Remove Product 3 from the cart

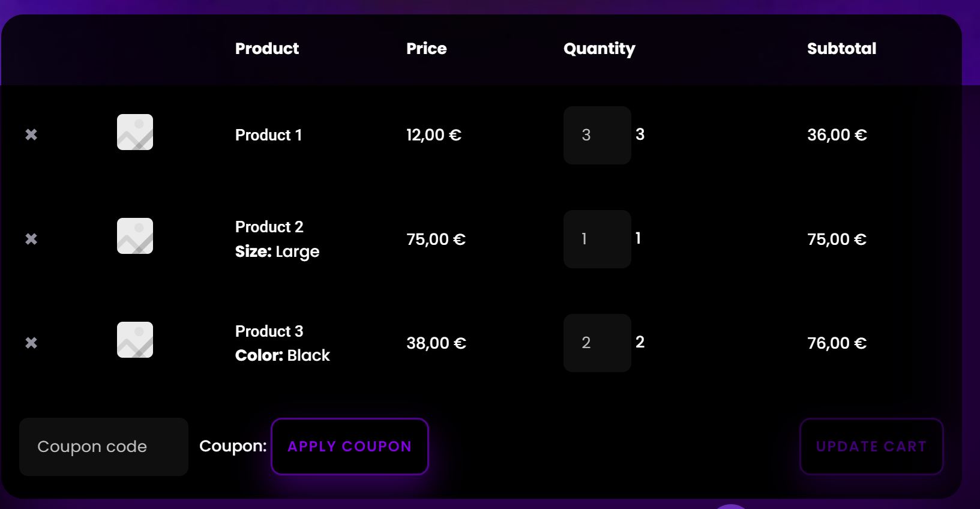pyautogui.click(x=31, y=342)
